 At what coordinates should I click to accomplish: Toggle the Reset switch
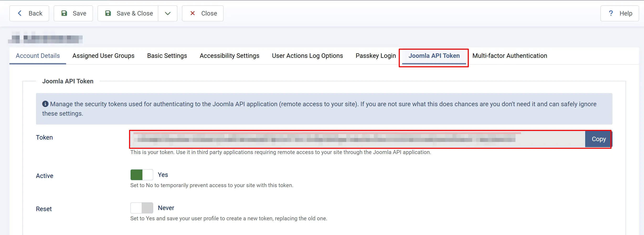[142, 208]
